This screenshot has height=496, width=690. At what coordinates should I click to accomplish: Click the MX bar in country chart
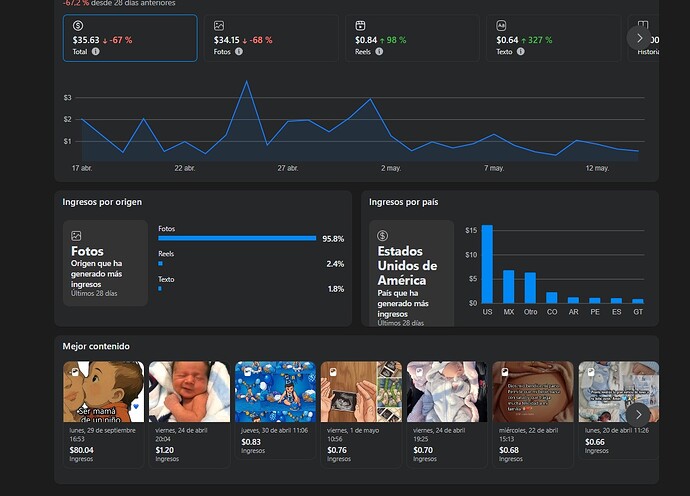tap(509, 287)
